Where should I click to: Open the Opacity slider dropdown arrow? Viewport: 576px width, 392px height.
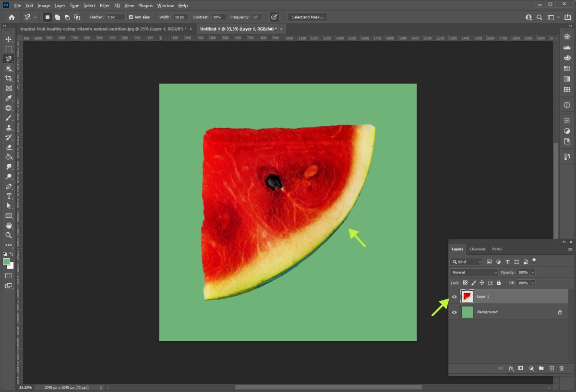pyautogui.click(x=533, y=273)
